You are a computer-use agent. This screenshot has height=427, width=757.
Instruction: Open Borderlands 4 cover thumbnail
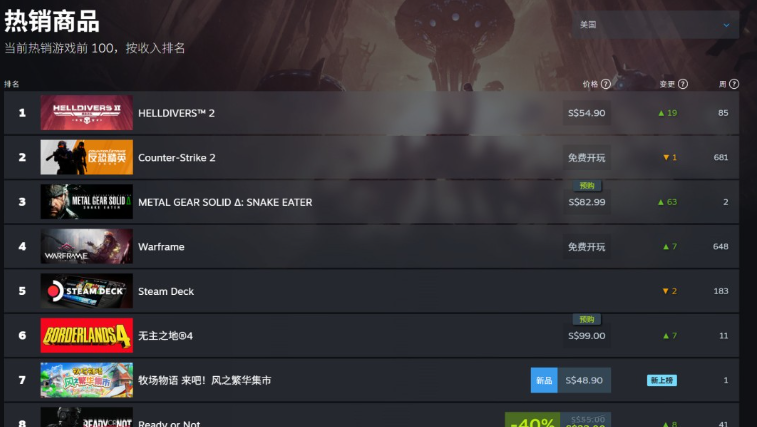(x=86, y=335)
